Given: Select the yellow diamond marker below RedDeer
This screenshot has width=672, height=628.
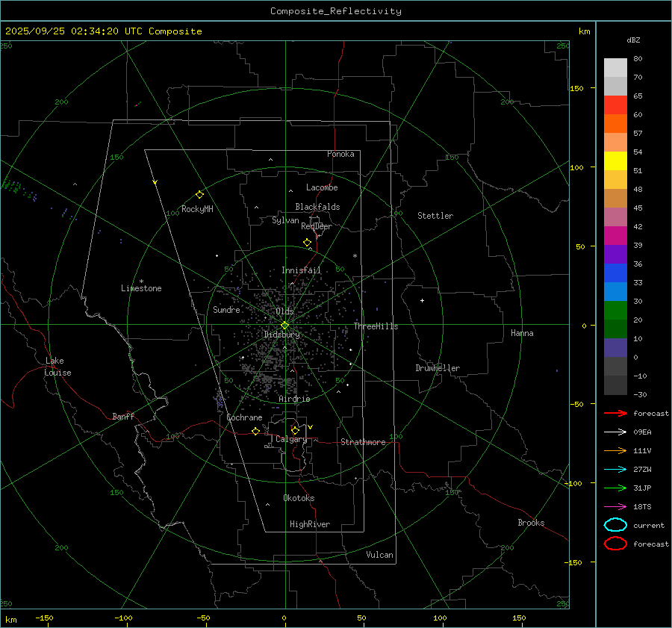Looking at the screenshot, I should pos(307,243).
